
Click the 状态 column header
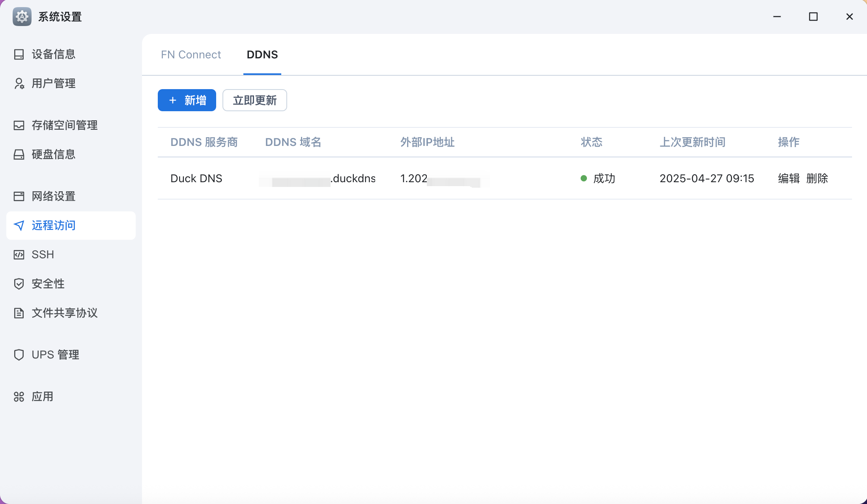(x=592, y=142)
